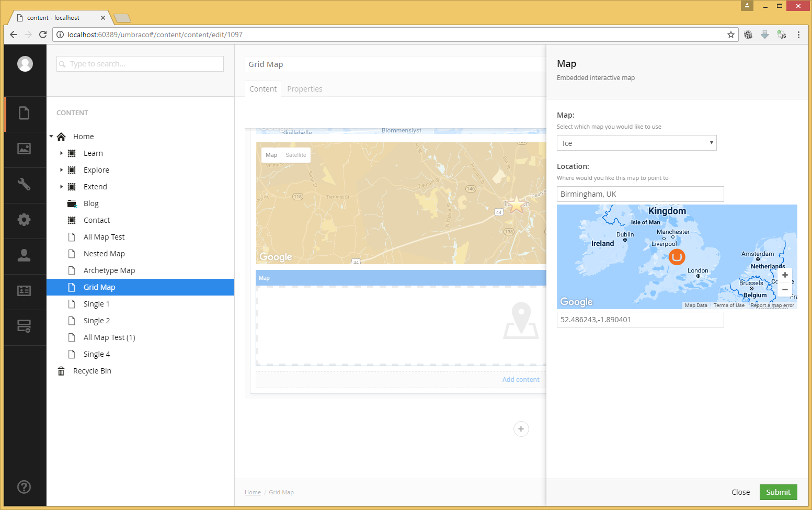Click the globe extension icon in toolbar
The width and height of the screenshot is (812, 510).
click(748, 35)
